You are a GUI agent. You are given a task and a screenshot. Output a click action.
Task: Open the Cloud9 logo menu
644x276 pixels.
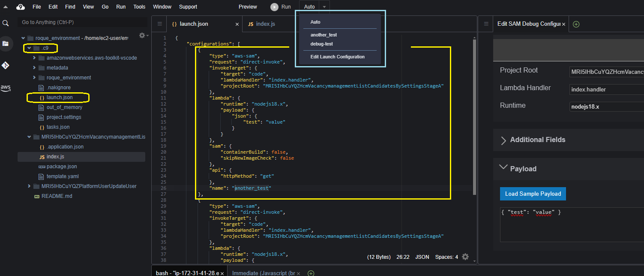point(20,7)
